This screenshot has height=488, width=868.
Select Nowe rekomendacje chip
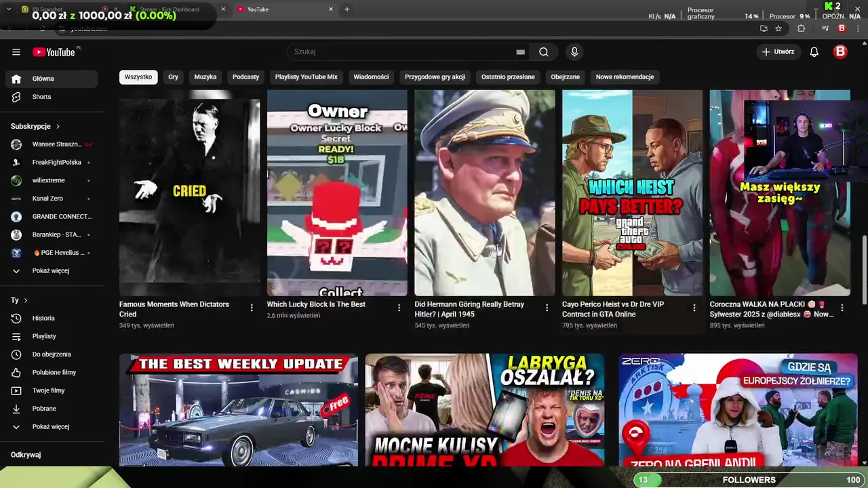pos(625,77)
